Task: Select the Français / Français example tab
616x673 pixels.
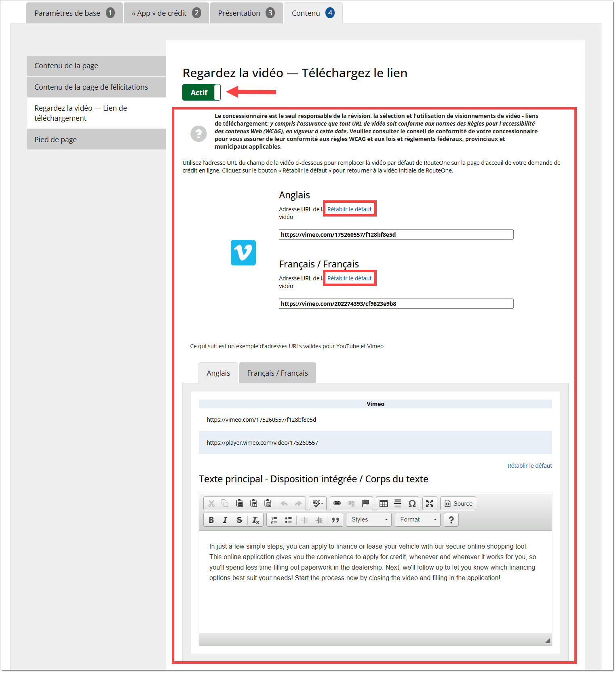Action: pos(277,373)
